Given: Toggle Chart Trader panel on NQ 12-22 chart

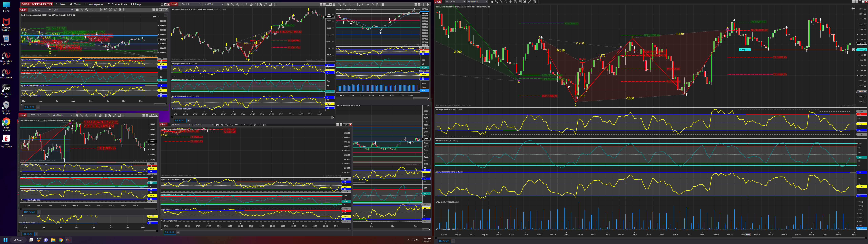Looking at the screenshot, I should tap(520, 2).
